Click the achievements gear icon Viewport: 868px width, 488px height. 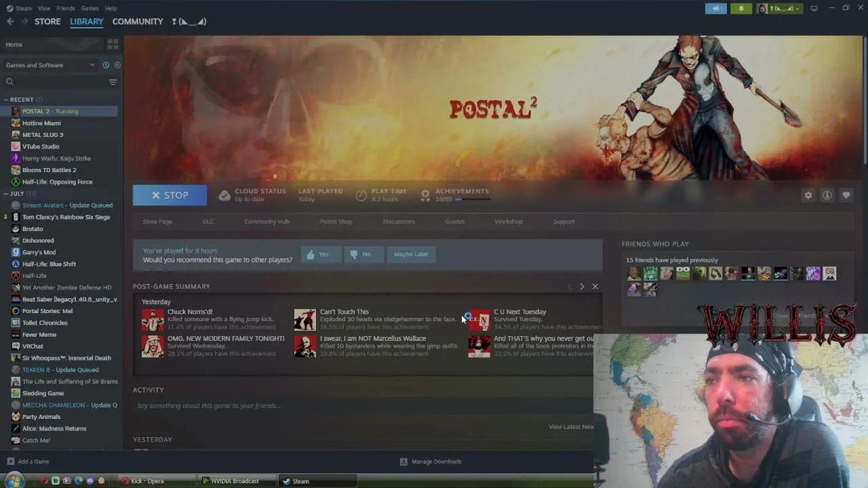(425, 195)
